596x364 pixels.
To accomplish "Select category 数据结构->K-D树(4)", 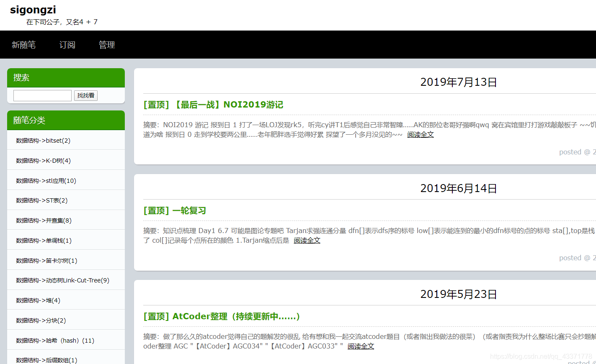I will point(42,160).
